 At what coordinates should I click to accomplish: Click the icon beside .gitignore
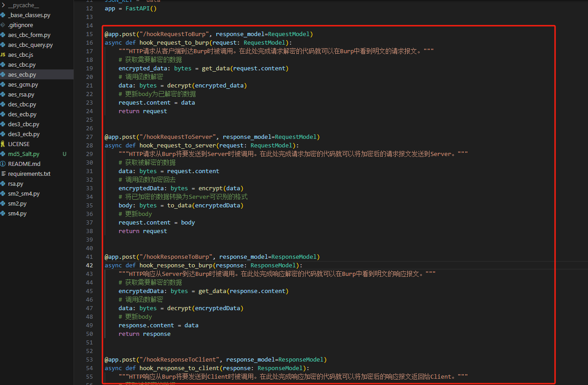pos(3,25)
